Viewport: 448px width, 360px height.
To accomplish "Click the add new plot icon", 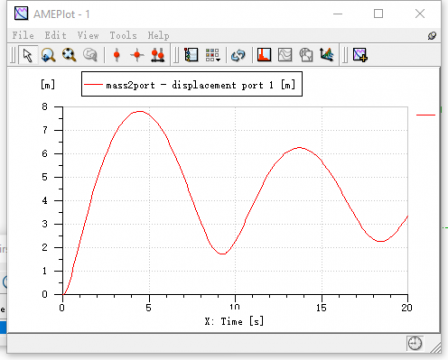I will 360,55.
